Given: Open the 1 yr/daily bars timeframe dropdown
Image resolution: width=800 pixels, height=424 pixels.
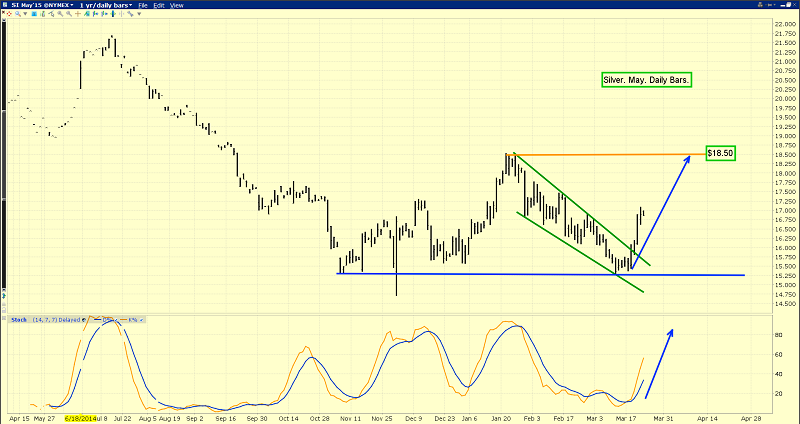Looking at the screenshot, I should tap(106, 5).
